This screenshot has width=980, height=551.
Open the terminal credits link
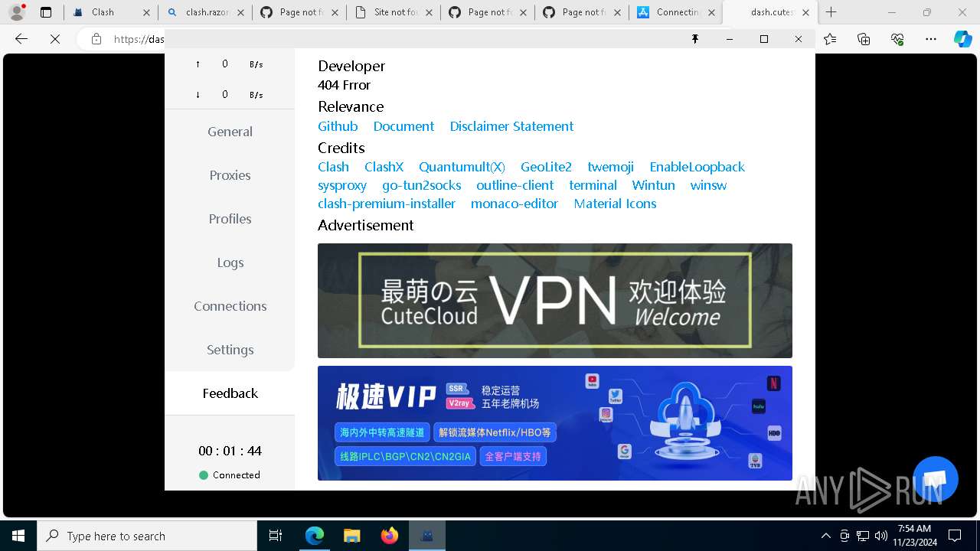(x=593, y=185)
